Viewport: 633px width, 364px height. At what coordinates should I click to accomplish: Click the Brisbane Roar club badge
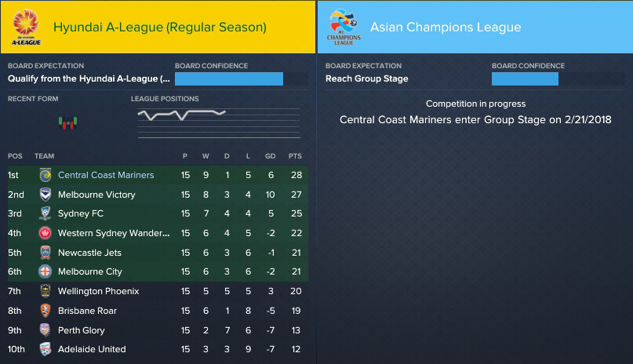45,311
